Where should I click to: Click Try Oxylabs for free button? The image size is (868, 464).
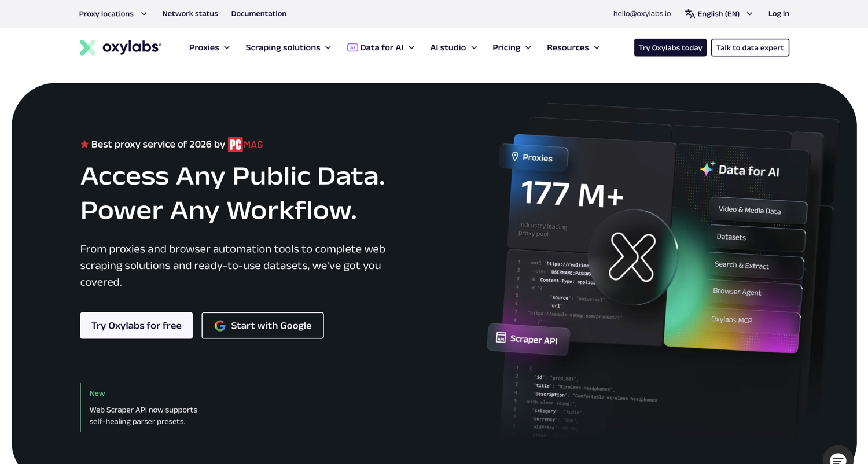click(137, 326)
